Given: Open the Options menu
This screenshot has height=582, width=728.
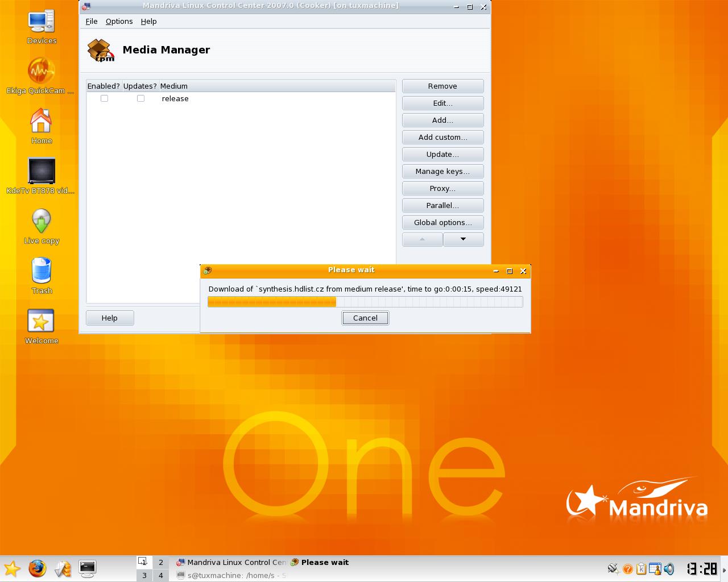Looking at the screenshot, I should (119, 21).
